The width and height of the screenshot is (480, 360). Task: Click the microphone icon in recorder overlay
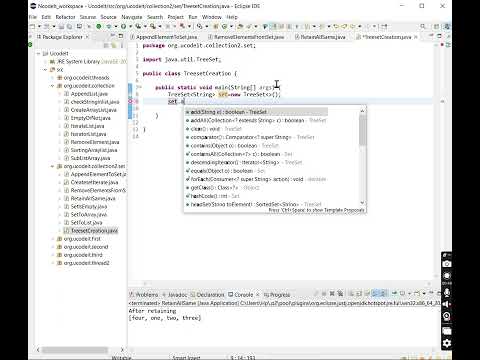[447, 292]
